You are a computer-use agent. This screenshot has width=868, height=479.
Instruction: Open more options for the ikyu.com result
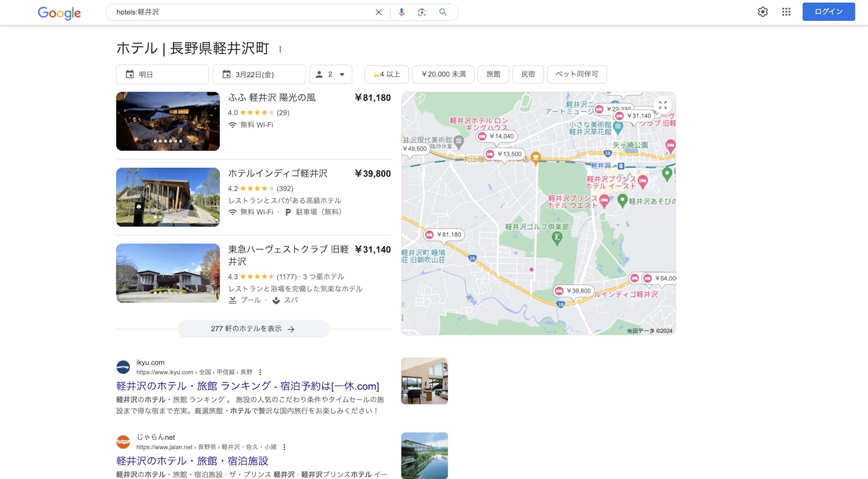click(x=260, y=372)
